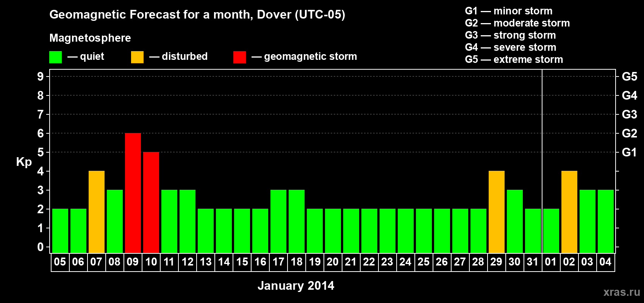Click the G1 label on right axis
Image resolution: width=644 pixels, height=303 pixels.
[x=630, y=152]
